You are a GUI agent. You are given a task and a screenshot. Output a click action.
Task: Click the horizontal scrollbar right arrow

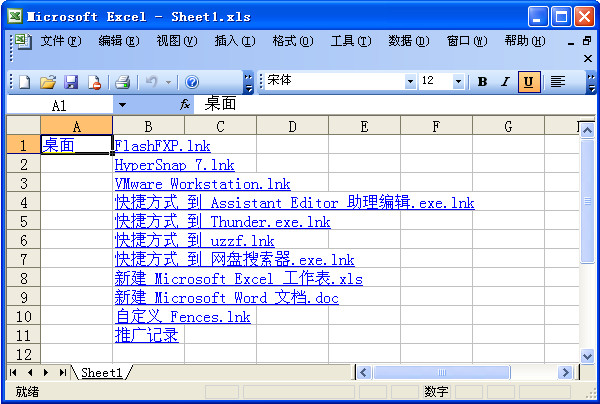565,372
